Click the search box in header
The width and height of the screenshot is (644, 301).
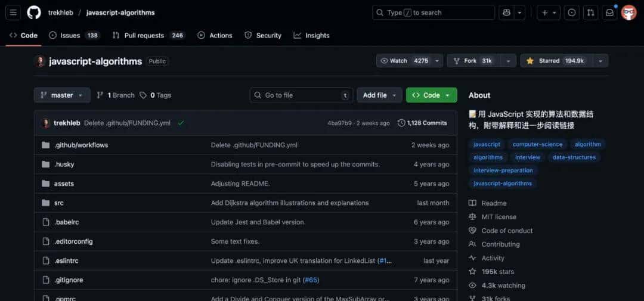coord(434,13)
